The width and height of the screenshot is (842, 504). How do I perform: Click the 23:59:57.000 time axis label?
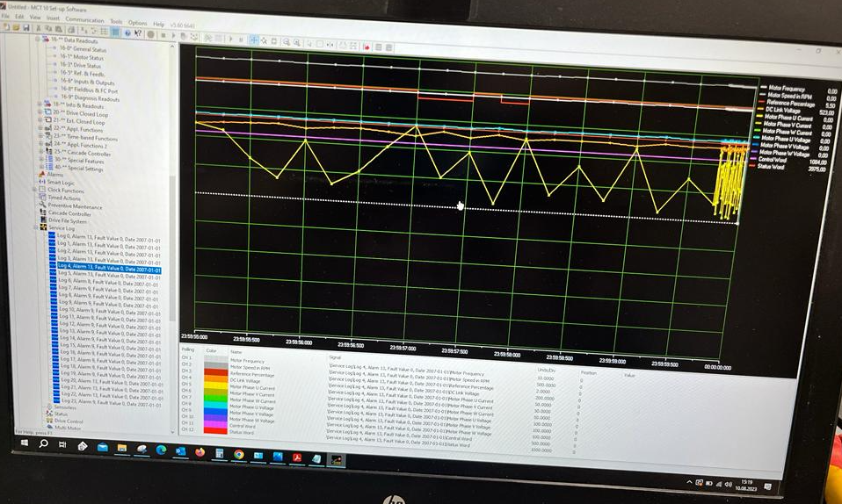(403, 349)
